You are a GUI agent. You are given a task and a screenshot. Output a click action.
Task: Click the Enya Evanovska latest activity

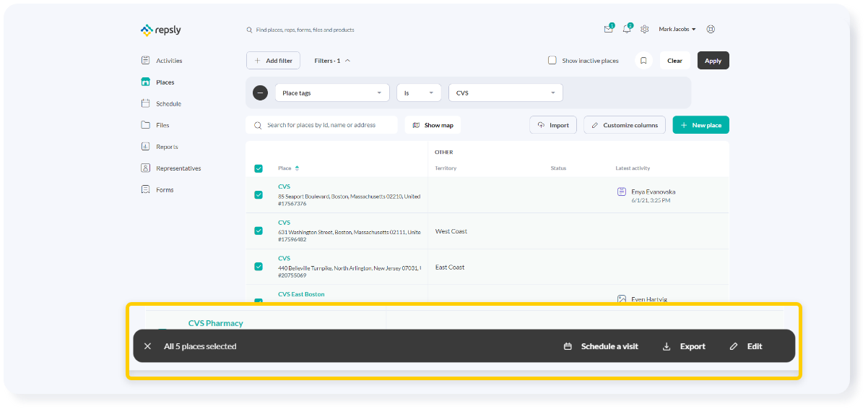pos(653,192)
